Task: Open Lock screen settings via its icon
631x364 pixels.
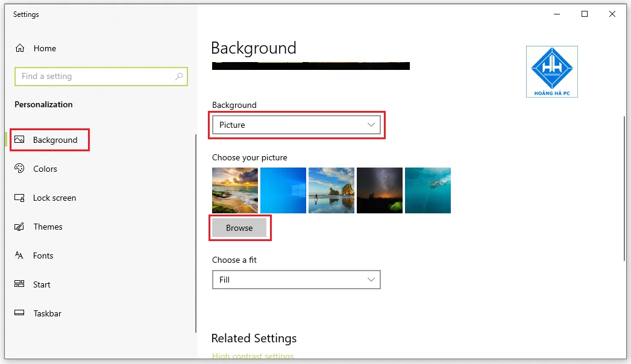Action: pyautogui.click(x=20, y=198)
